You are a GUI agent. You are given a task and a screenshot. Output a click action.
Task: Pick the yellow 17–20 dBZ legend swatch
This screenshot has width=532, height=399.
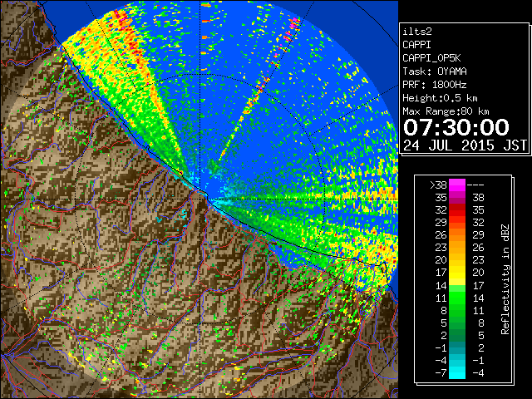pyautogui.click(x=457, y=273)
